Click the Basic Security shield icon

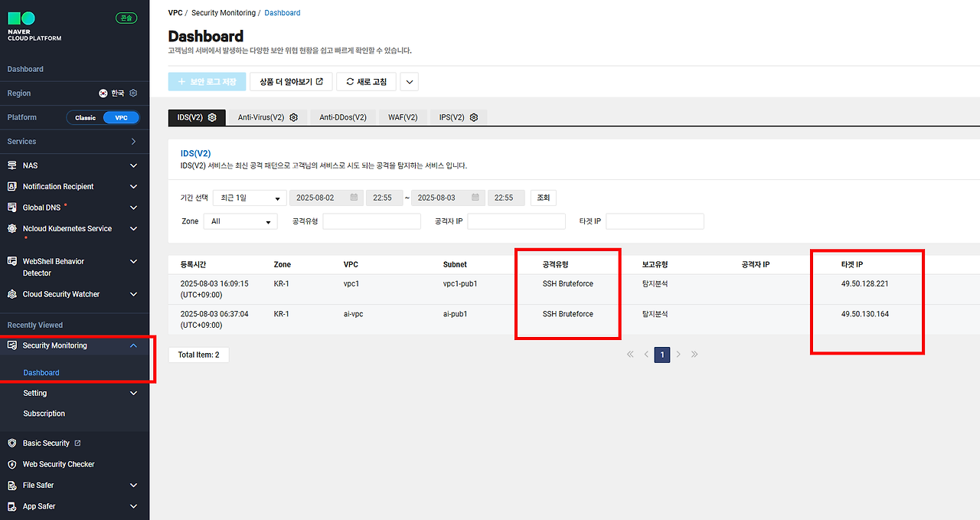11,443
